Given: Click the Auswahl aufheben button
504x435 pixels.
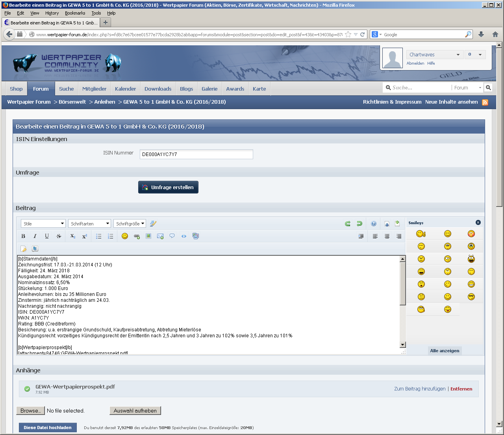Looking at the screenshot, I should 135,411.
